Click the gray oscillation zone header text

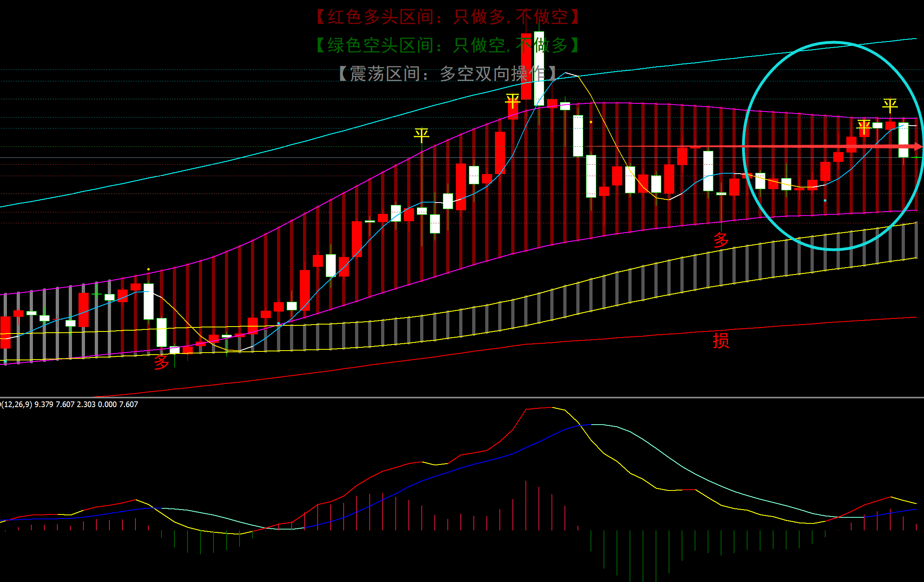[447, 74]
